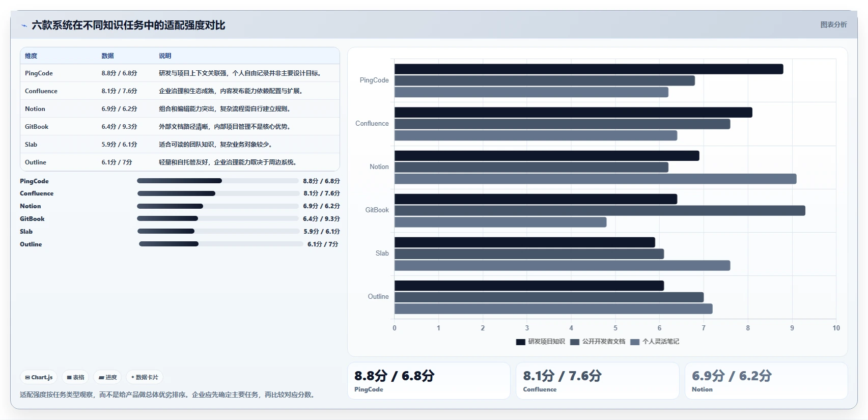Click the 说明 column header
The image size is (868, 420).
pos(165,56)
